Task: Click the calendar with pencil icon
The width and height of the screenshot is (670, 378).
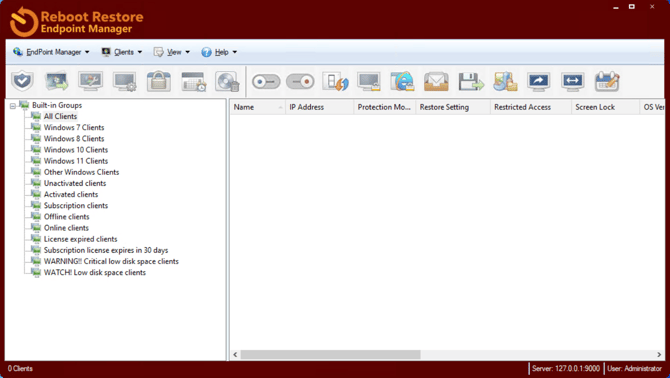Action: (x=607, y=81)
